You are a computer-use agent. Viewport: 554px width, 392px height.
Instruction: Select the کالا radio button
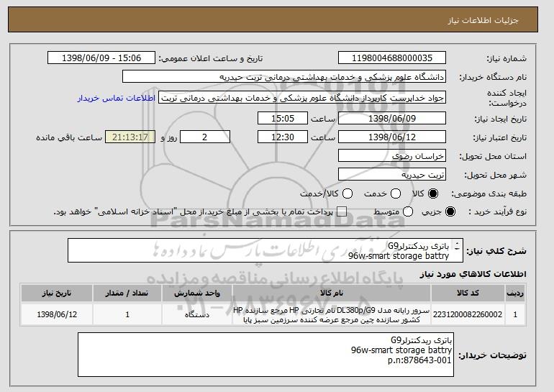pos(433,193)
